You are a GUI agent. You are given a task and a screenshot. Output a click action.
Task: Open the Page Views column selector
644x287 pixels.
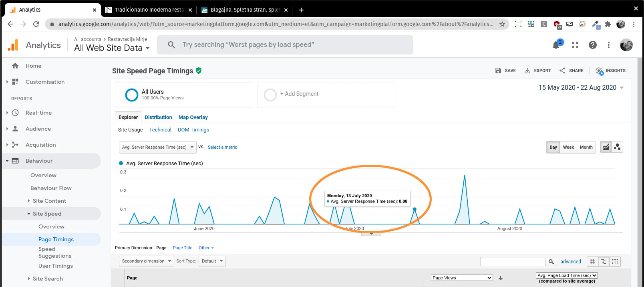point(462,278)
